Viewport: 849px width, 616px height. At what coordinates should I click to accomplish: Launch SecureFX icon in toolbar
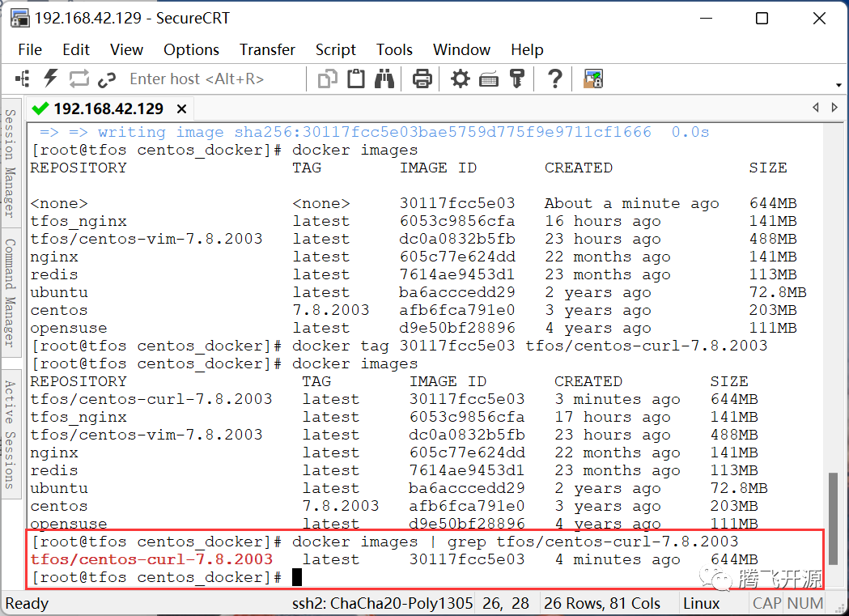tap(593, 79)
